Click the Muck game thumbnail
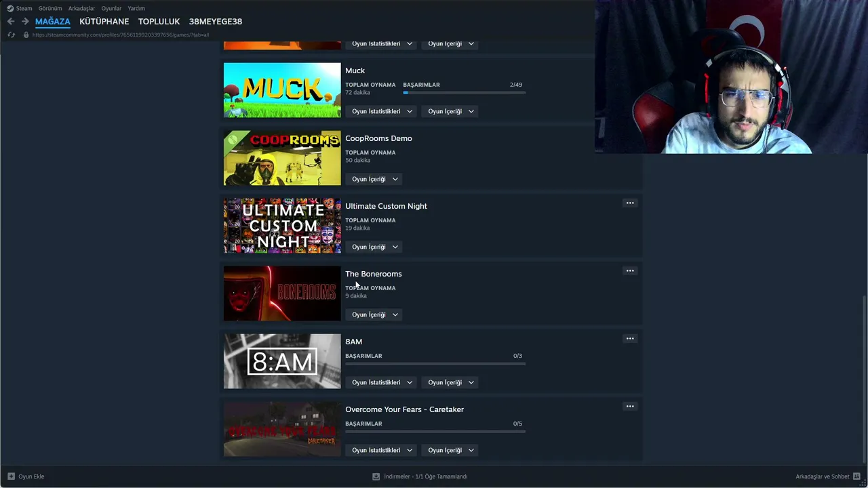The height and width of the screenshot is (488, 868). pos(282,90)
